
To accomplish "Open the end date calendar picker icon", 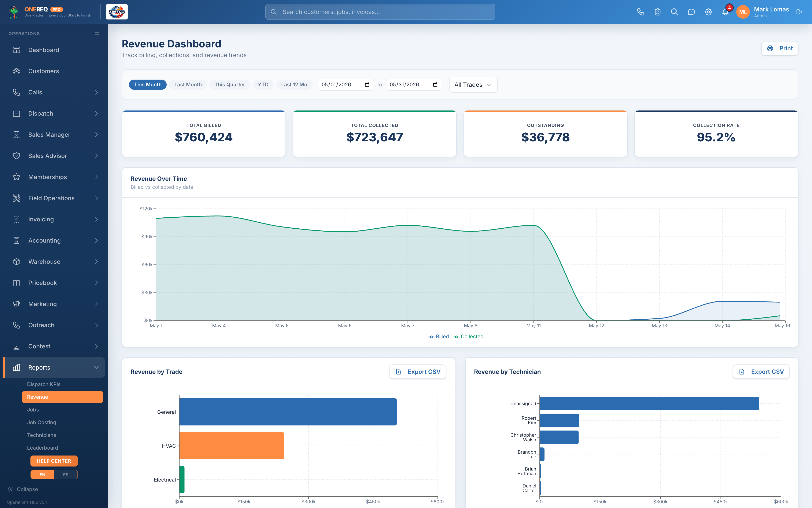I will click(x=435, y=85).
